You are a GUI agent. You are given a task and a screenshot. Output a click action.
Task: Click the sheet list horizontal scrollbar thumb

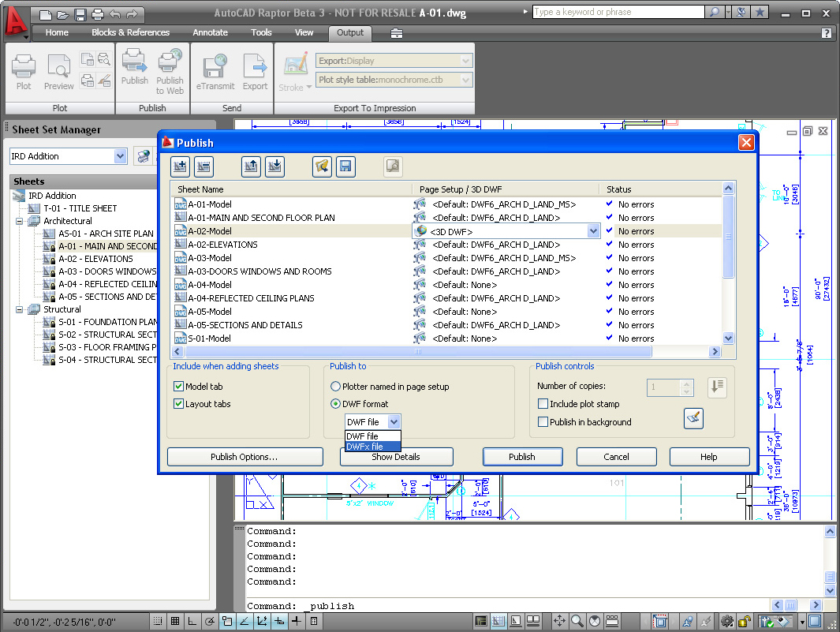click(418, 352)
